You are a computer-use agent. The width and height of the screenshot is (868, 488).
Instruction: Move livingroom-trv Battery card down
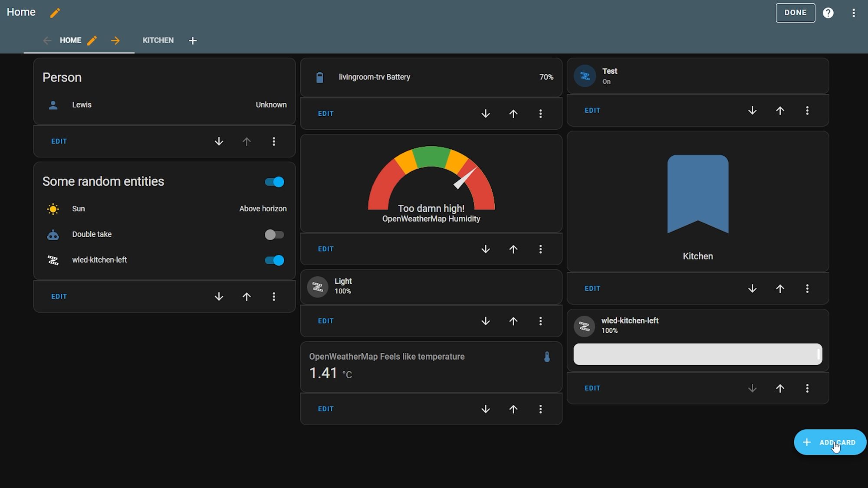click(x=486, y=114)
